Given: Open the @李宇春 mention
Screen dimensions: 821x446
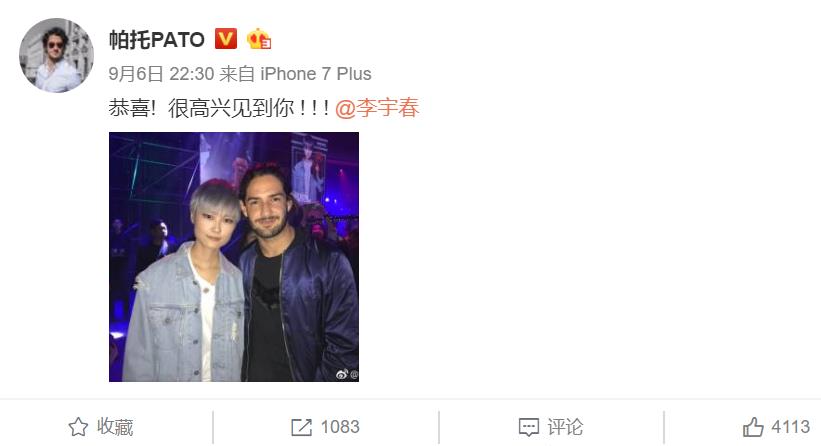Looking at the screenshot, I should pos(377,108).
